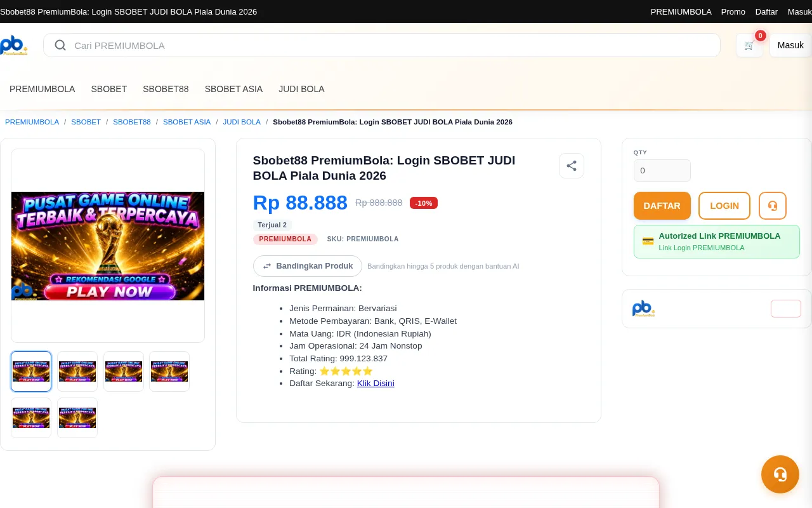Click the orange DAFTAR button
The width and height of the screenshot is (812, 508).
click(662, 206)
